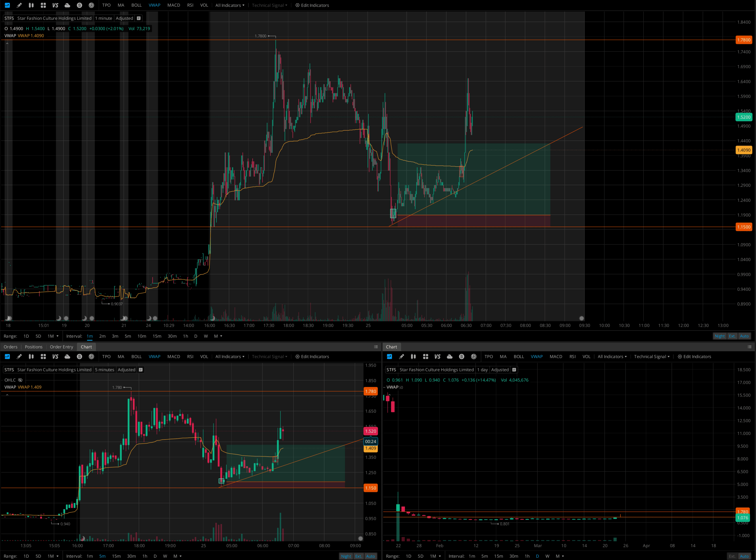
Task: Click the multi-chart grid layout icon in top toolbar
Action: pyautogui.click(x=43, y=5)
